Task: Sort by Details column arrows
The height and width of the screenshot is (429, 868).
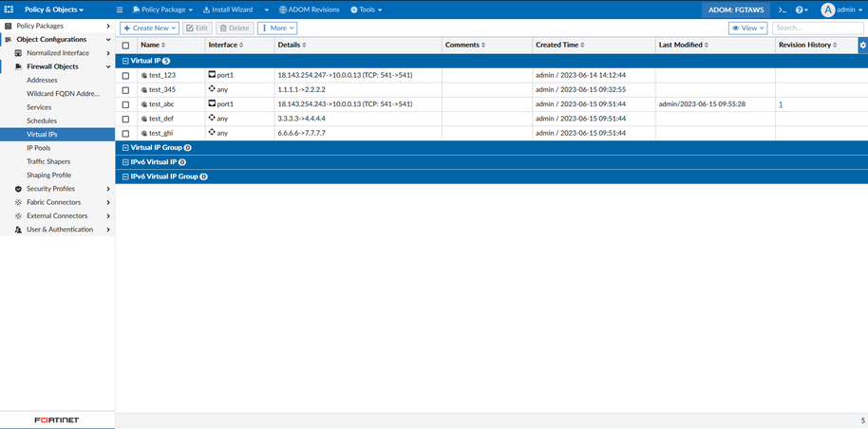Action: (304, 46)
